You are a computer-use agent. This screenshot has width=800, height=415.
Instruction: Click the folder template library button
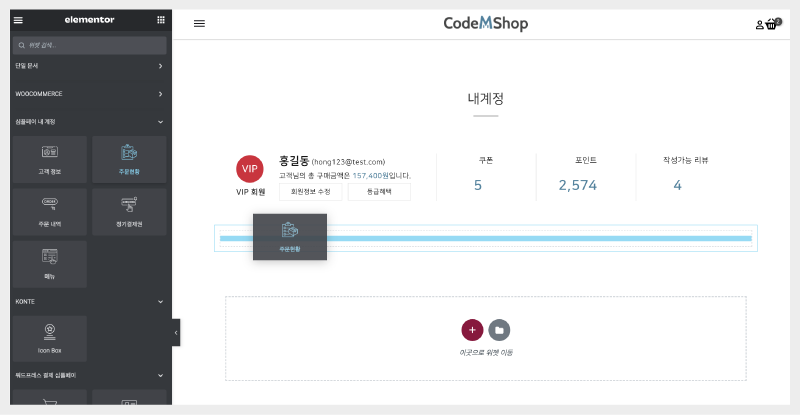[499, 329]
